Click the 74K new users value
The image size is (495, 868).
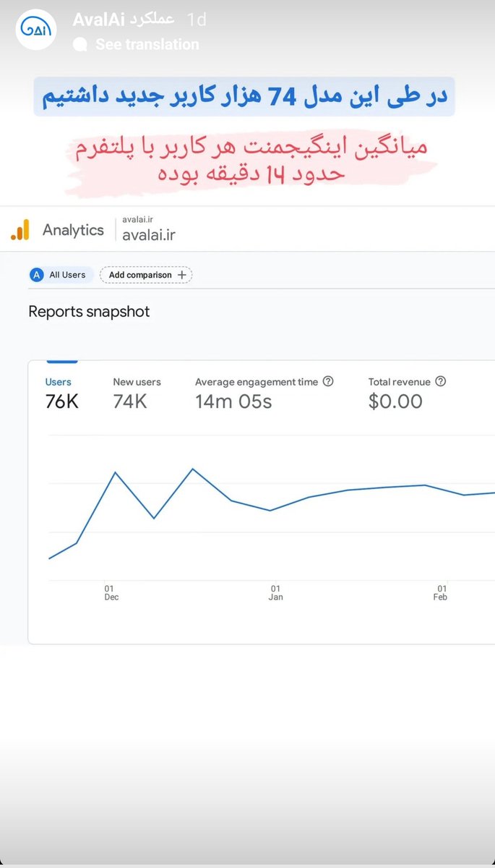point(130,402)
